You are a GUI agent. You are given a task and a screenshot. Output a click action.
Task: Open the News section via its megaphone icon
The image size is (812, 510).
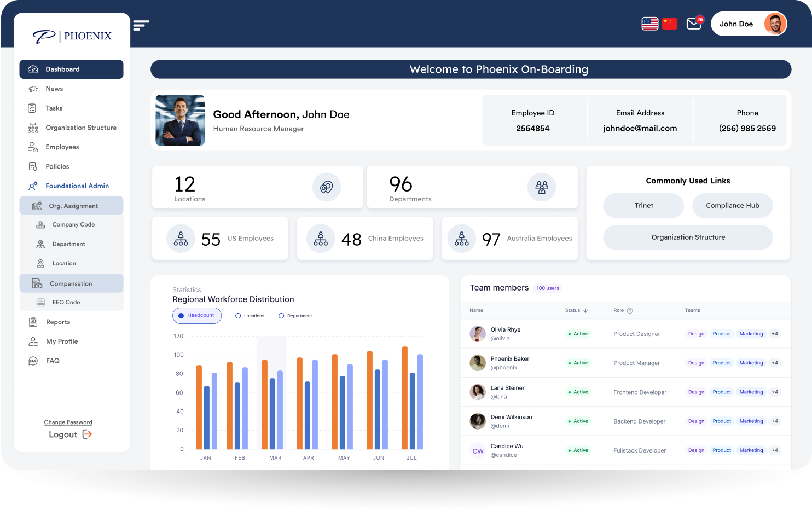[x=33, y=89]
